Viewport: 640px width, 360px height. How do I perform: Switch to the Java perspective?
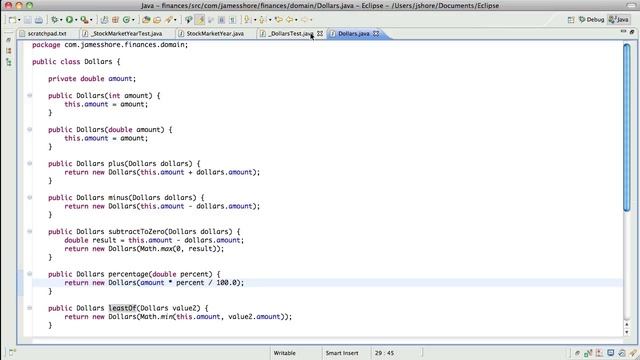pos(618,20)
